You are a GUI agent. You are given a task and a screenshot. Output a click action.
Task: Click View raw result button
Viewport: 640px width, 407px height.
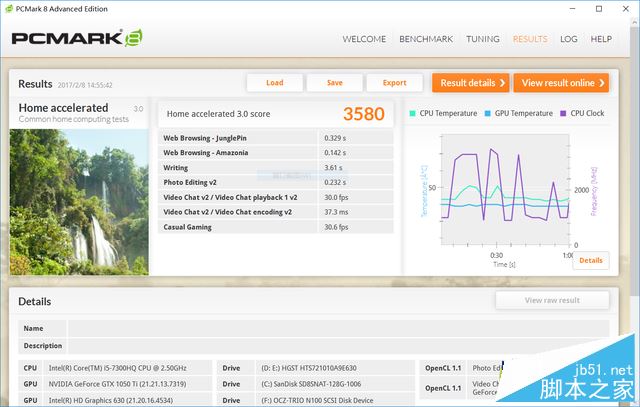(x=552, y=300)
